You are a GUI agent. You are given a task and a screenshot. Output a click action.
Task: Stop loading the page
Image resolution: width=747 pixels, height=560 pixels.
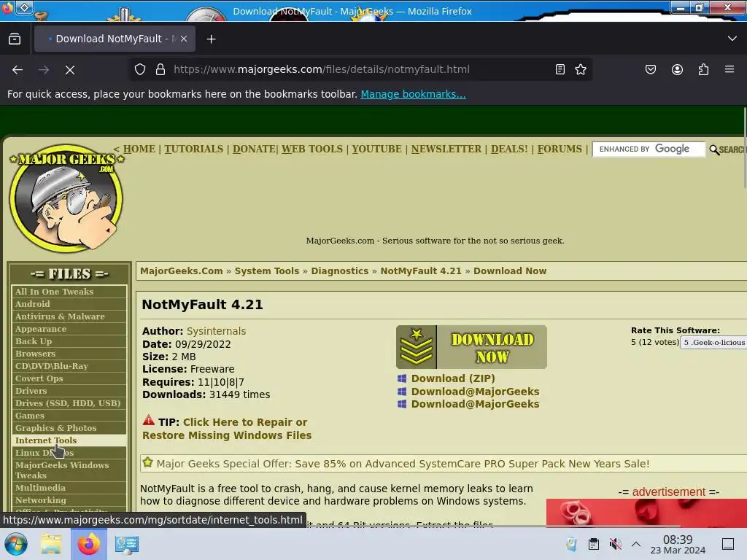click(x=70, y=69)
